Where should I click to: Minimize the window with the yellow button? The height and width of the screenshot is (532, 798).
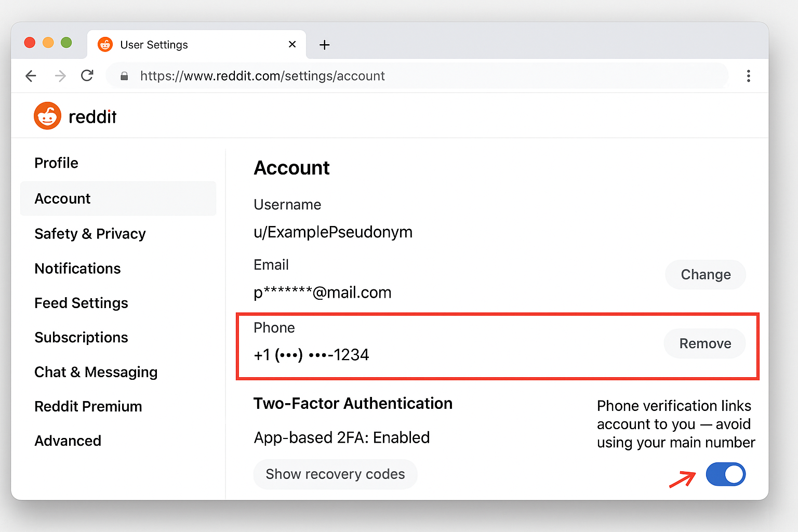pos(48,43)
